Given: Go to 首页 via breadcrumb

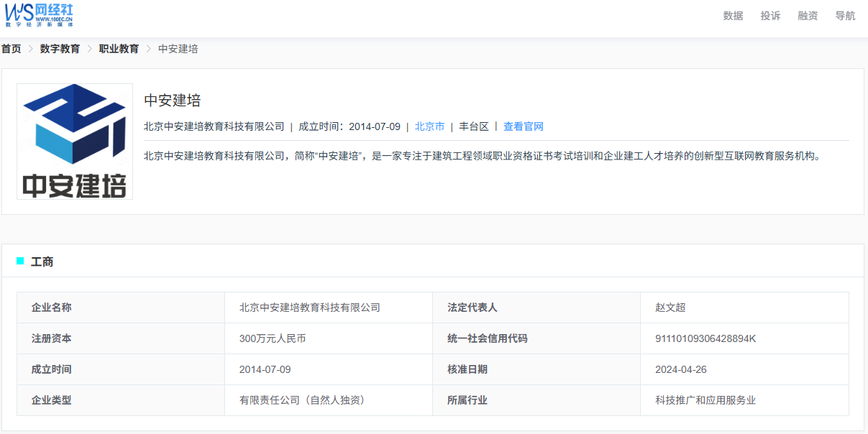Looking at the screenshot, I should (11, 49).
